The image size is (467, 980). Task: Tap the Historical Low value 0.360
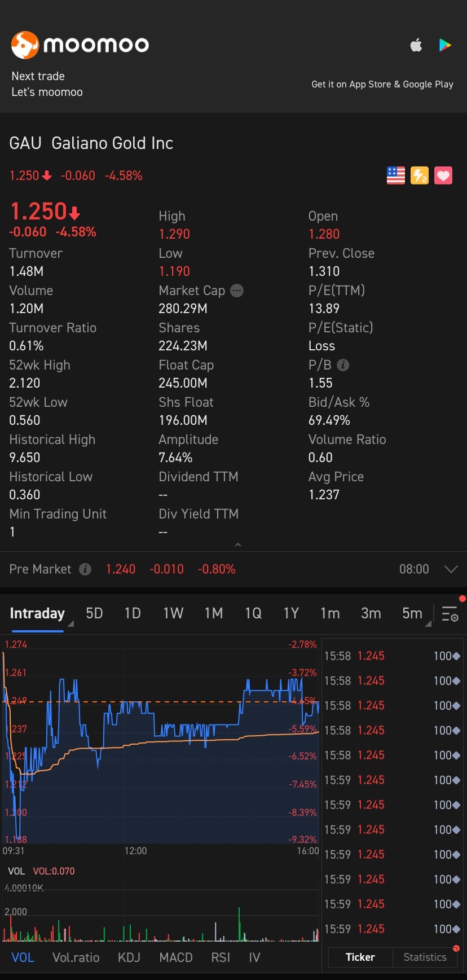point(25,495)
